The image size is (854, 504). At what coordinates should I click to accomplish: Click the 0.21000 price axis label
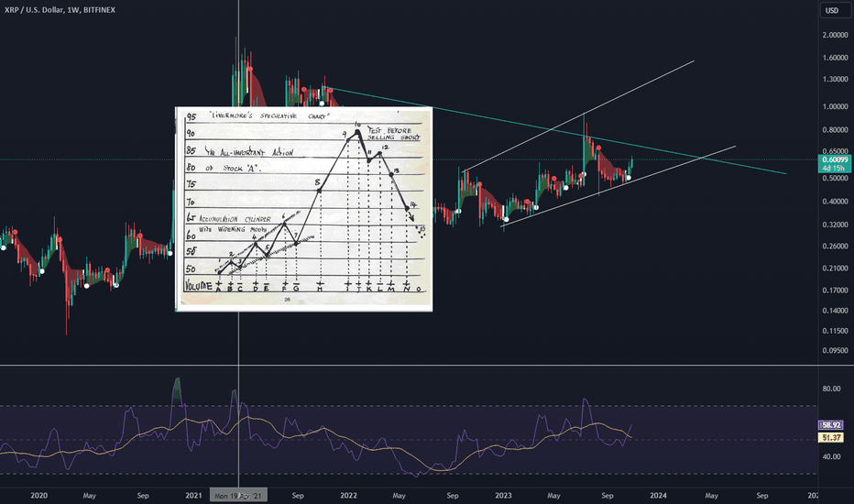pyautogui.click(x=835, y=268)
